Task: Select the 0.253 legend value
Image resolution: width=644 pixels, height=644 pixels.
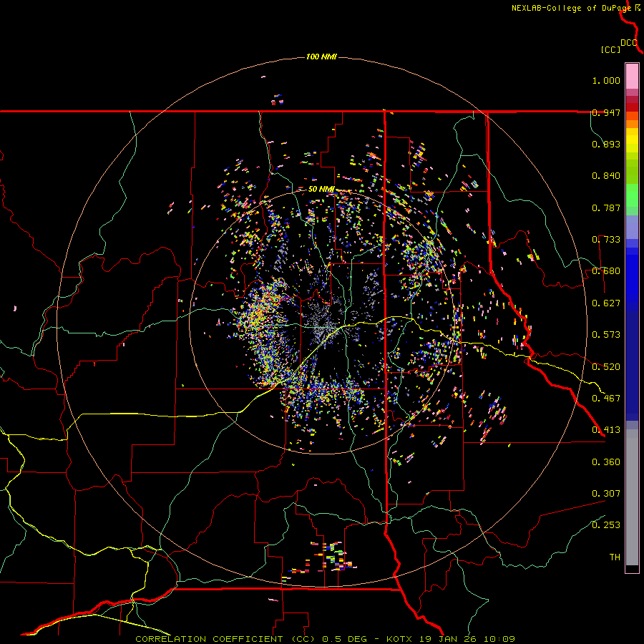Action: click(x=606, y=525)
